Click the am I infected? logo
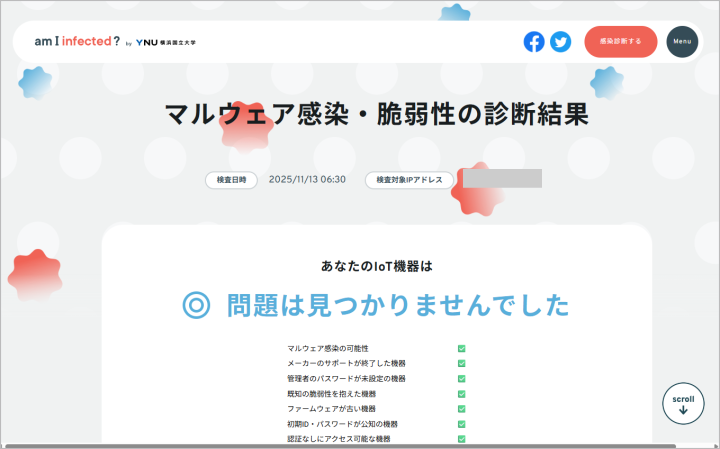This screenshot has width=720, height=449. click(x=77, y=42)
